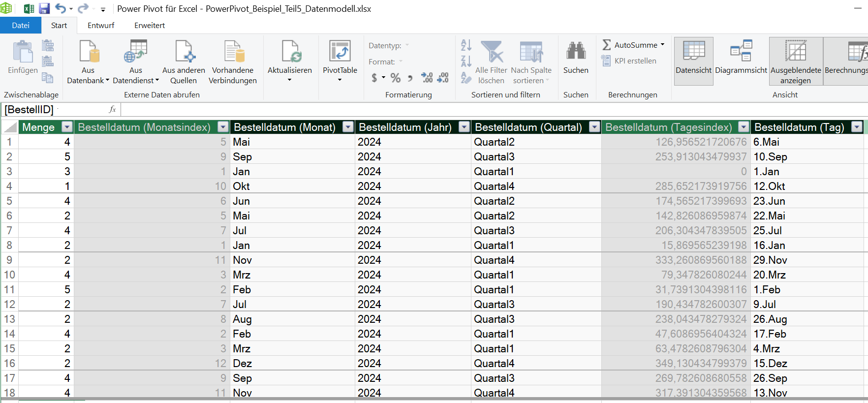Screen dimensions: 868x403
Task: Open Menge column filter dropdown
Action: pyautogui.click(x=67, y=127)
